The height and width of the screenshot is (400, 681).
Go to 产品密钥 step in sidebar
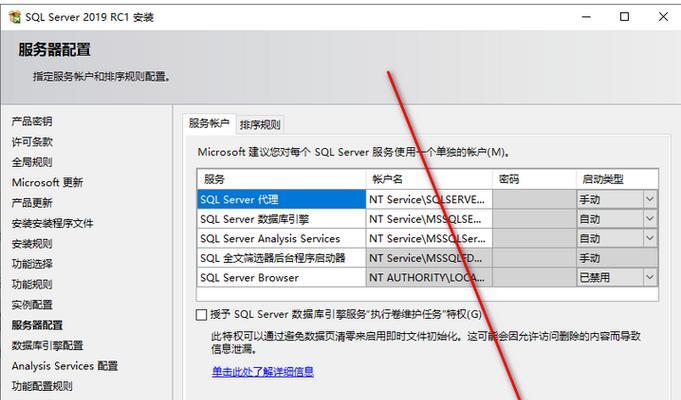pos(32,121)
